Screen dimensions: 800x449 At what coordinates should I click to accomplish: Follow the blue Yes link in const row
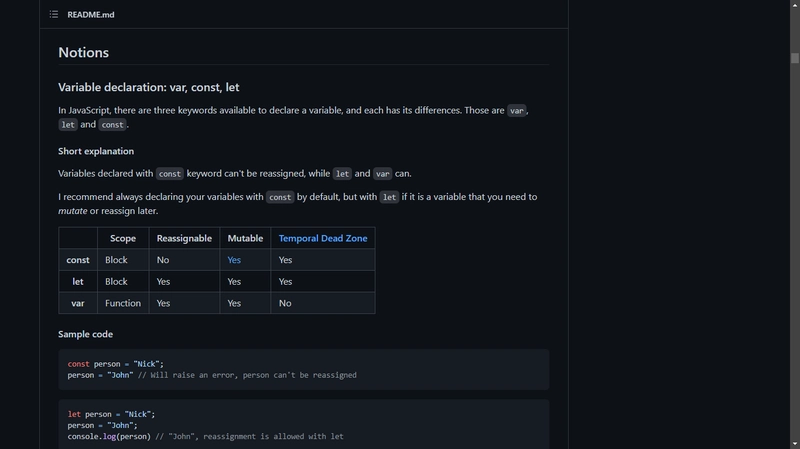(234, 260)
